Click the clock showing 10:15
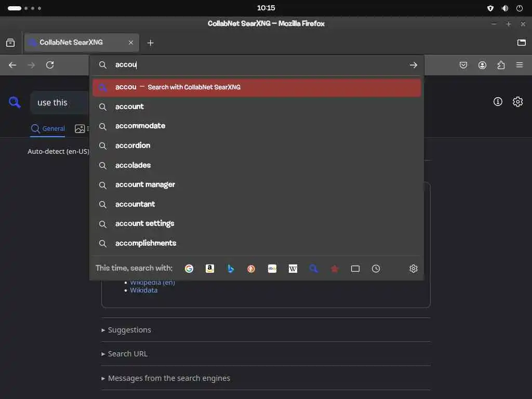 266,8
